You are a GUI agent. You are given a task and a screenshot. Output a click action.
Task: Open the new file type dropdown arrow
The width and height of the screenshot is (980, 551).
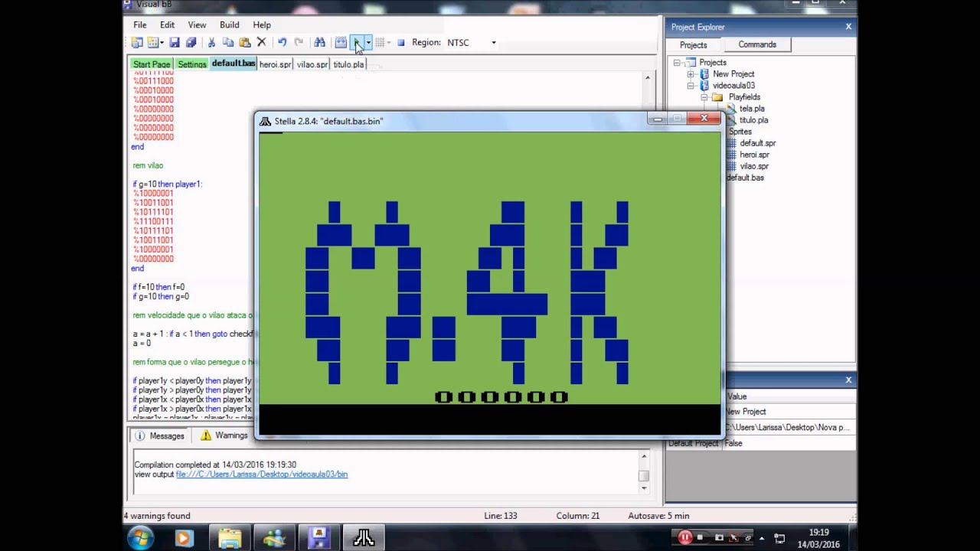[x=162, y=43]
